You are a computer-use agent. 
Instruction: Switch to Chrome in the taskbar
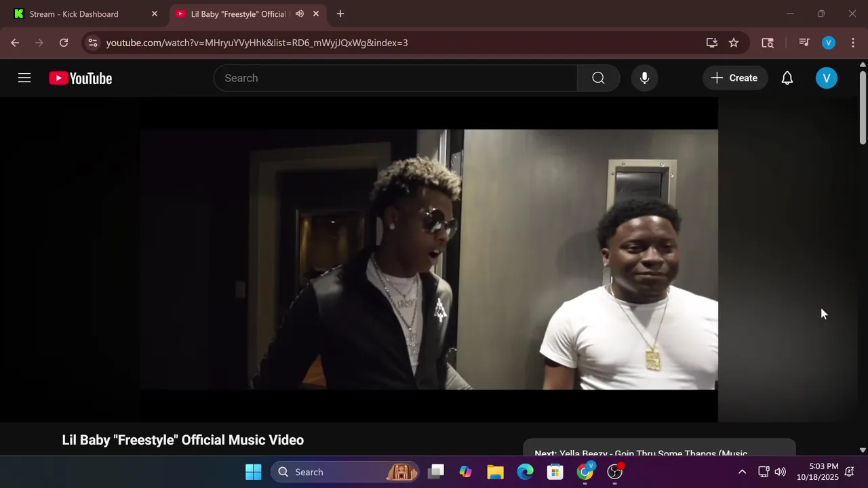585,472
